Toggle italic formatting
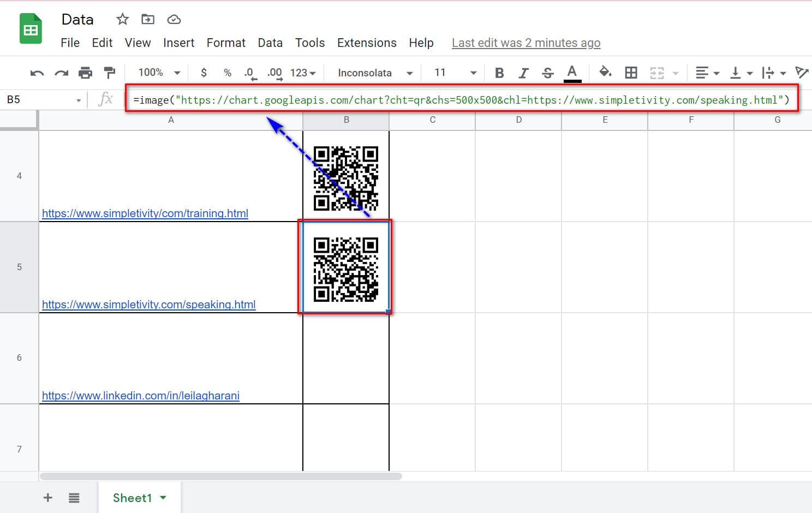The height and width of the screenshot is (513, 812). click(523, 73)
